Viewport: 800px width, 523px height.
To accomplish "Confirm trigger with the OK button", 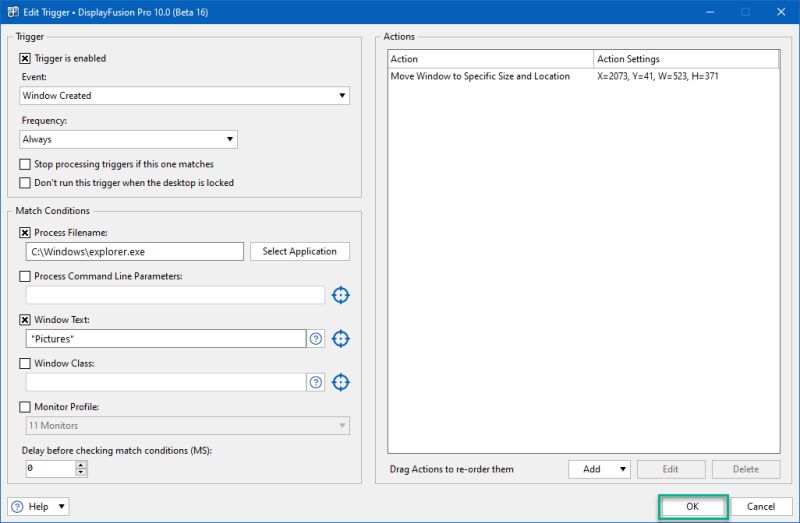I will coord(692,507).
